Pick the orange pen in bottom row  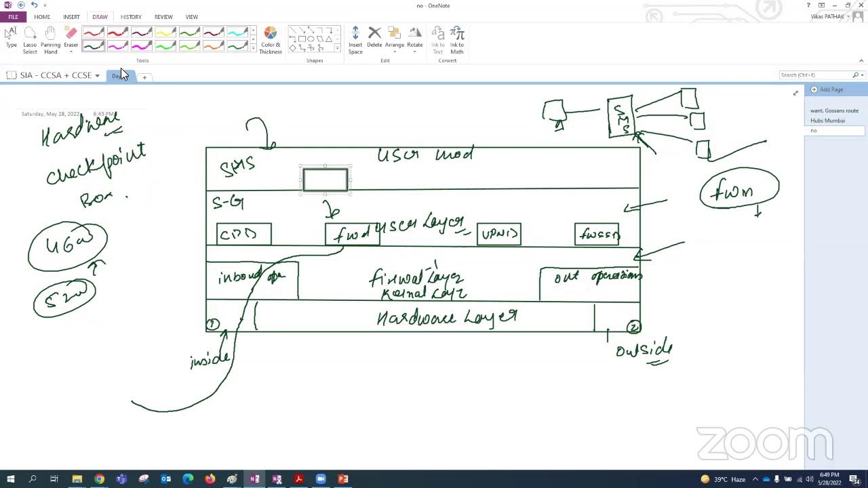(x=213, y=45)
